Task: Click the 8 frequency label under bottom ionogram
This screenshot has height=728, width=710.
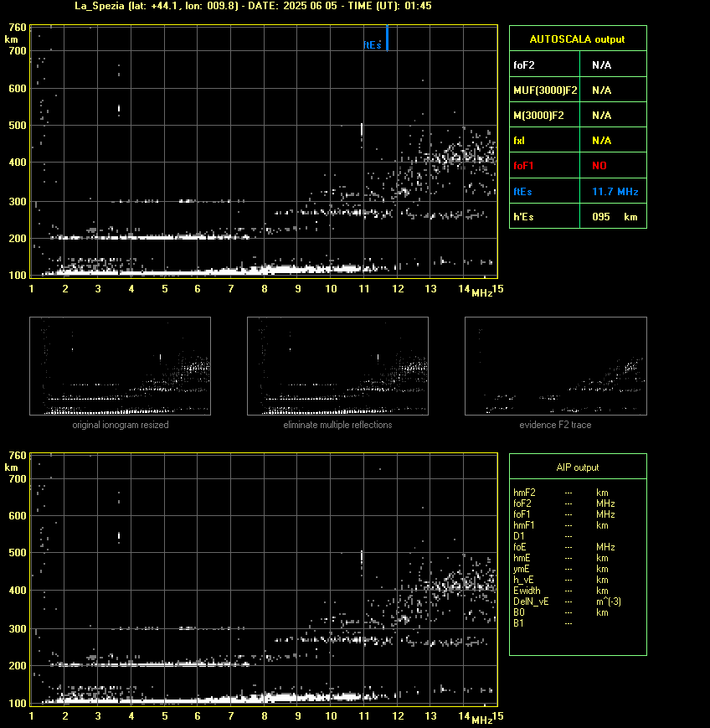Action: click(265, 716)
